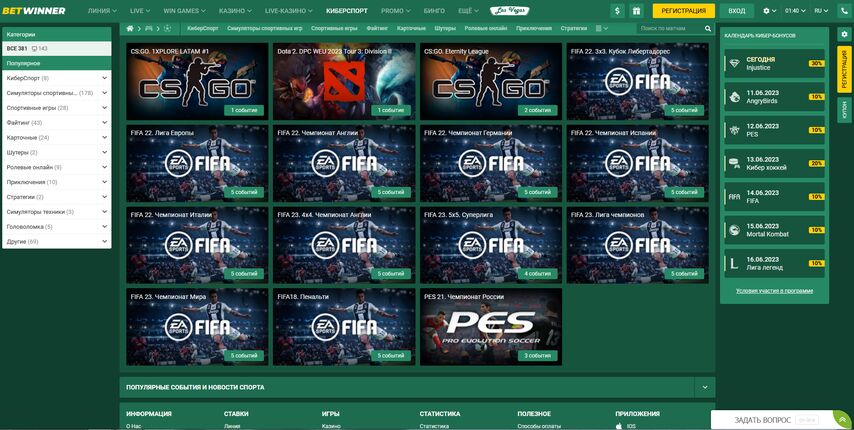Image resolution: width=854 pixels, height=430 pixels.
Task: Click the BetWinner logo
Action: click(34, 11)
